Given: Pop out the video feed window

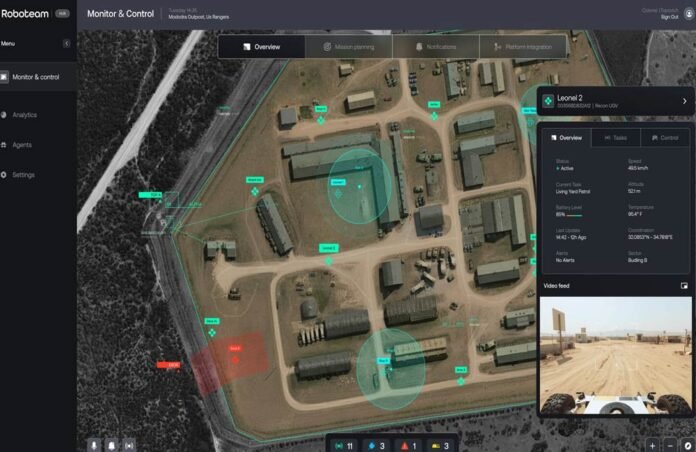Looking at the screenshot, I should click(x=684, y=285).
